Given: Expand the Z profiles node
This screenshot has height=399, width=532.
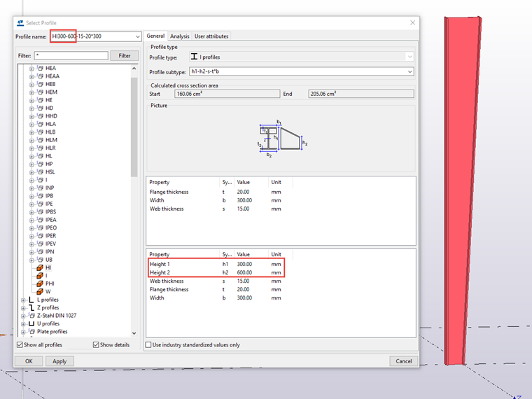Looking at the screenshot, I should pos(23,308).
